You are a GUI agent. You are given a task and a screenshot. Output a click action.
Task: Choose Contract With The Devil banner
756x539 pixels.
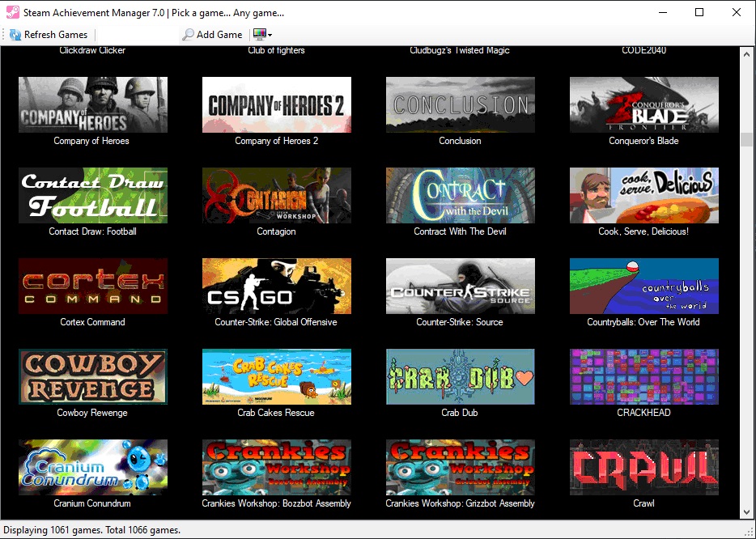point(461,195)
